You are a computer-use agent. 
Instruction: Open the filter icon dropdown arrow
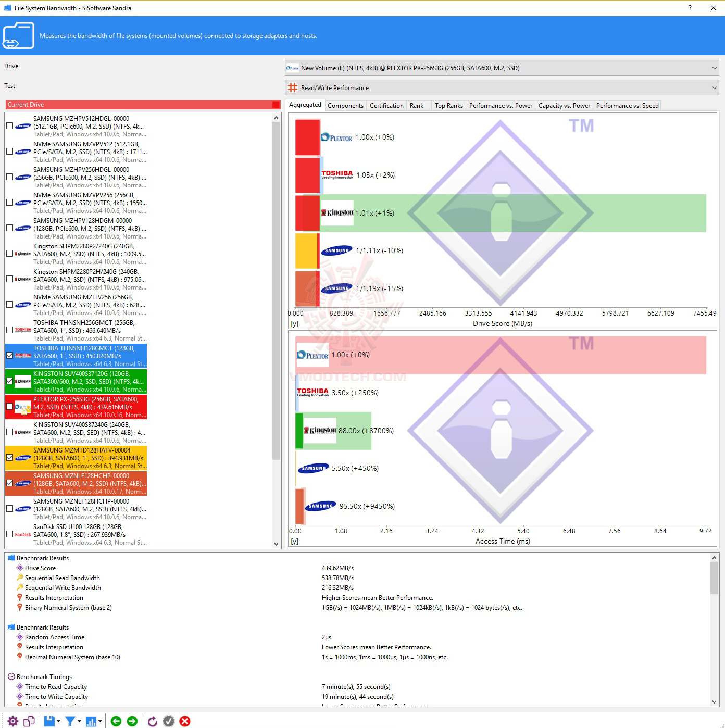[79, 721]
